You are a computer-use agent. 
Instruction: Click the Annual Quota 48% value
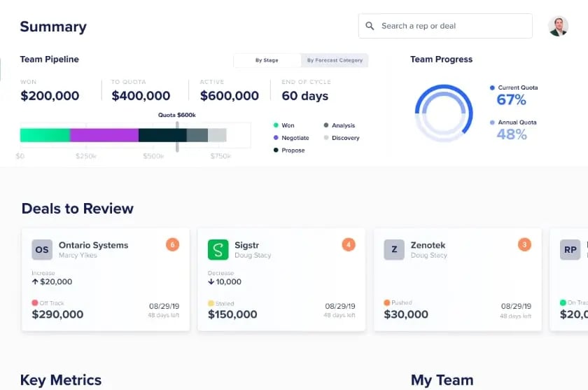coord(512,134)
